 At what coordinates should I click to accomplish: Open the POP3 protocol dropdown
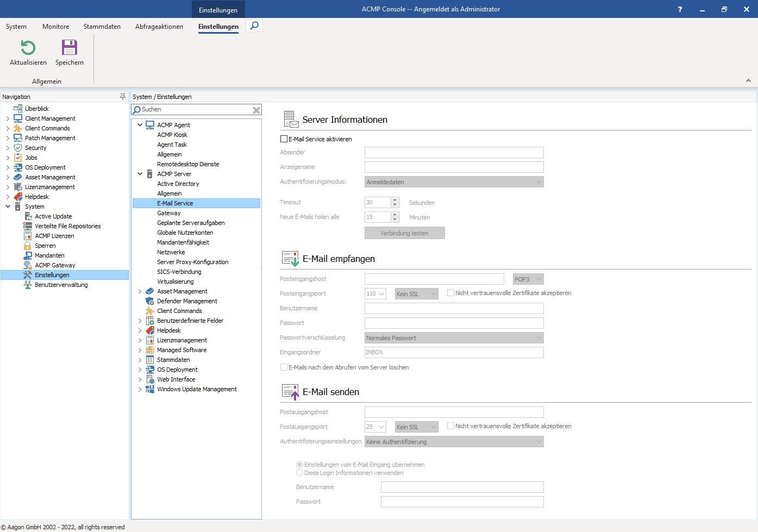click(x=528, y=279)
